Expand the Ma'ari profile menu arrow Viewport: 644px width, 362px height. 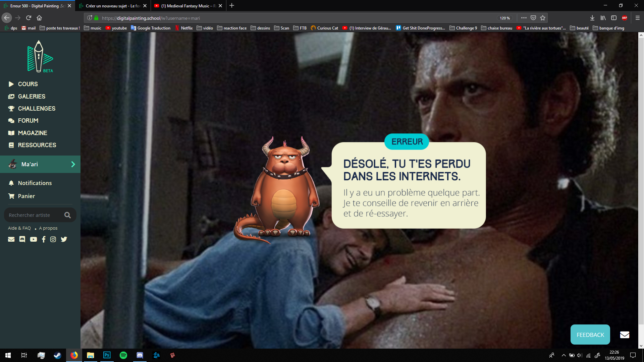(x=73, y=164)
